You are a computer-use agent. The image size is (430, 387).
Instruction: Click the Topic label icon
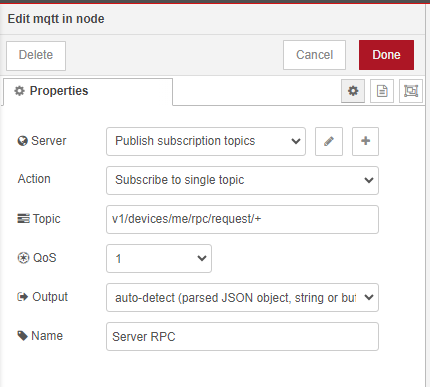click(23, 219)
